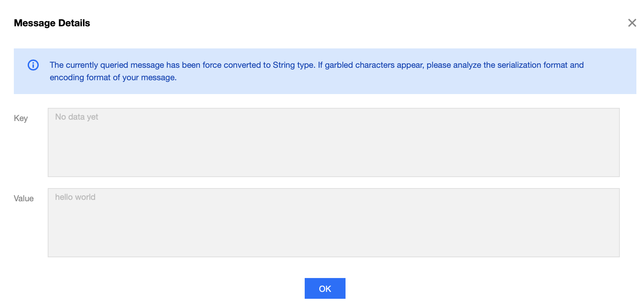The image size is (644, 305).
Task: Confirm the dialog with the OK button
Action: pos(325,288)
